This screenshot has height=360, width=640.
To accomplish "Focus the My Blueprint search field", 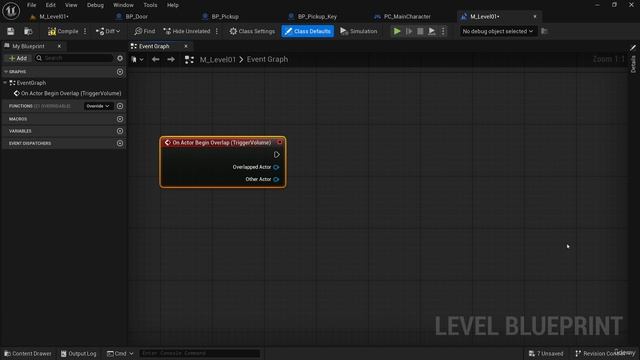I will tap(74, 58).
